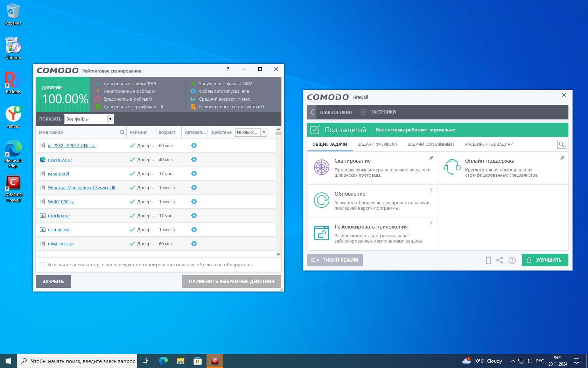Image resolution: width=588 pixels, height=368 pixels.
Task: Switch to Задачи Containment tab
Action: point(431,144)
